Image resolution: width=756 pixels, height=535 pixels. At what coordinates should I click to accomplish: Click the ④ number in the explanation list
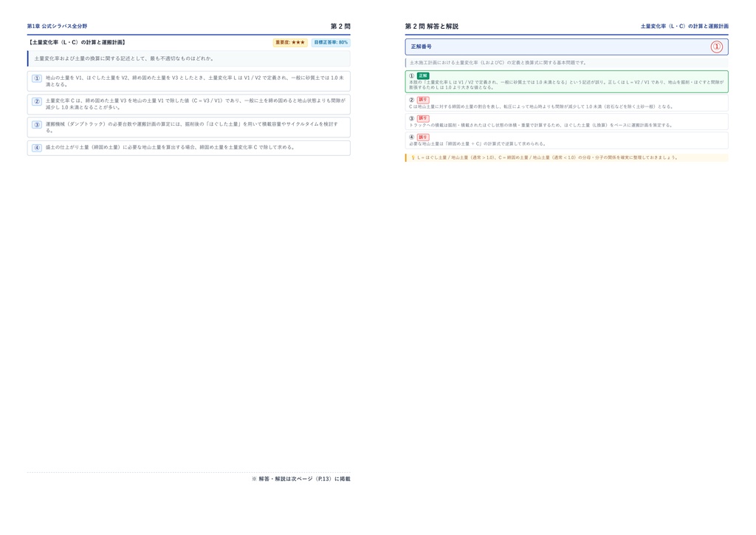411,137
